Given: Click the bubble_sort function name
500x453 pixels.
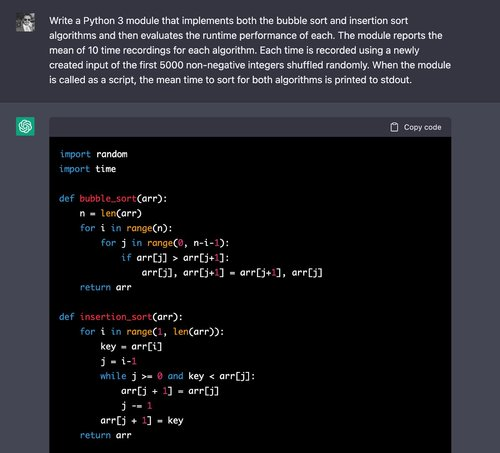Looking at the screenshot, I should click(x=108, y=198).
